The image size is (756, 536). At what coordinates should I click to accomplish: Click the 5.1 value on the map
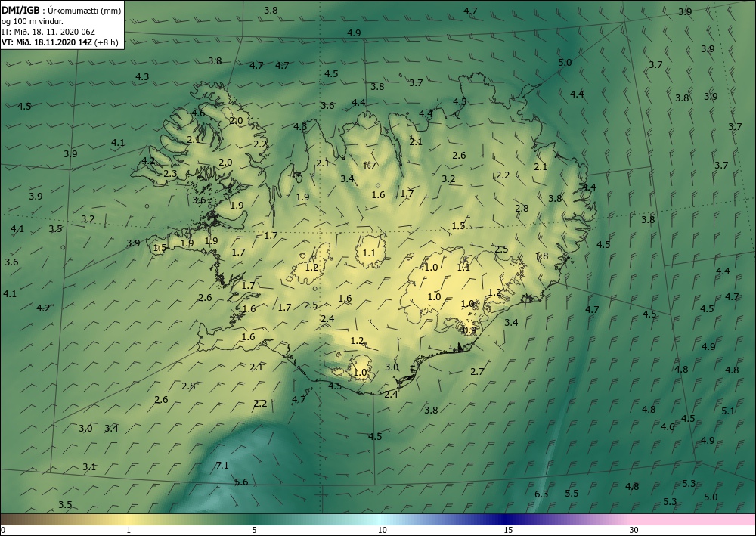(728, 411)
